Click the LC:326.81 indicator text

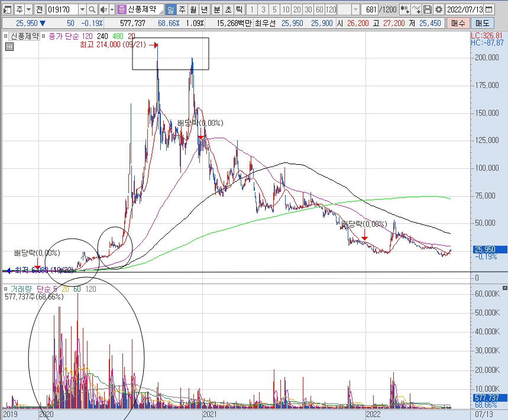point(487,35)
